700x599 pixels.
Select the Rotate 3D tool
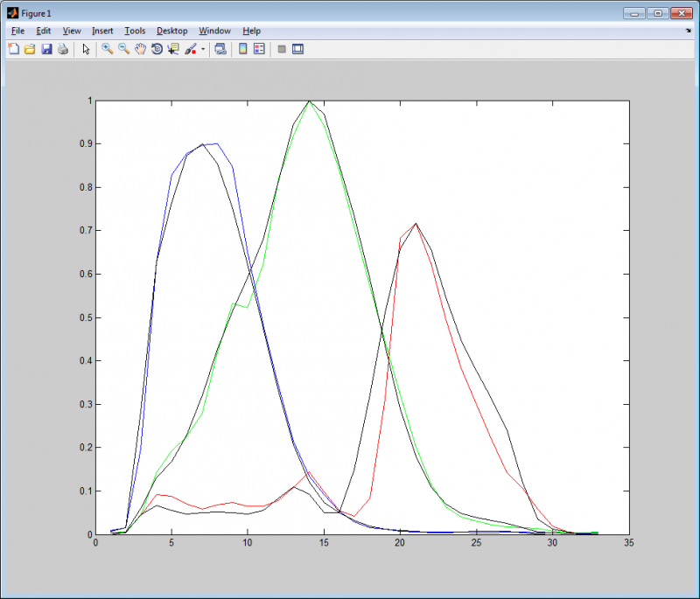coord(157,49)
